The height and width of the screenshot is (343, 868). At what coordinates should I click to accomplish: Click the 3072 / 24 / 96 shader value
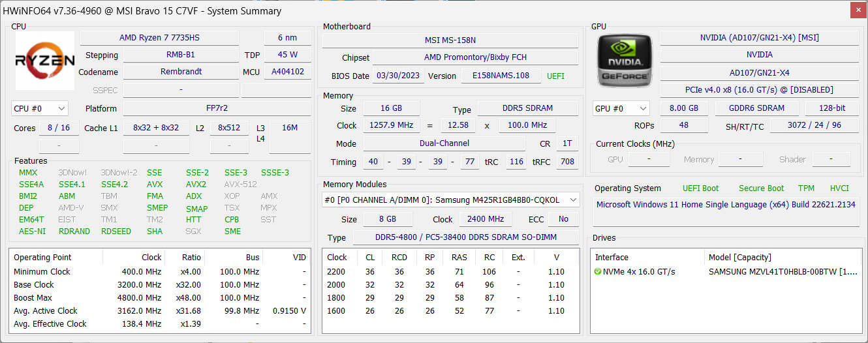coord(814,125)
